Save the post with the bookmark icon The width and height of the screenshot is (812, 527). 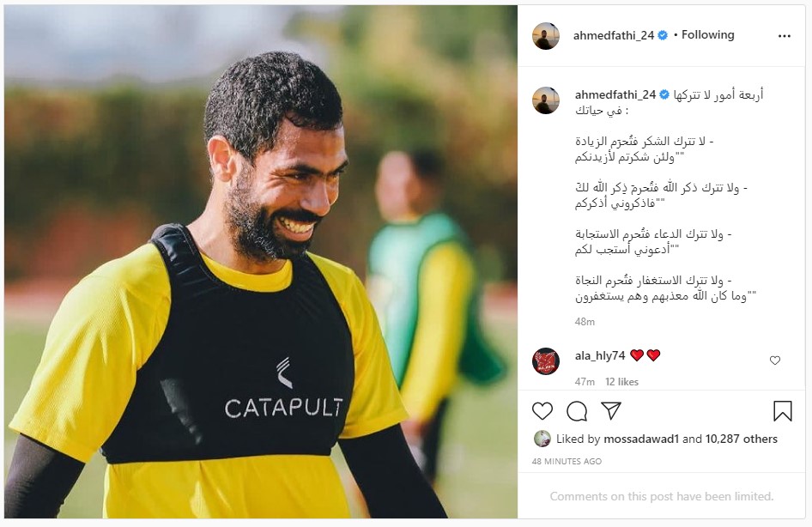pos(783,411)
